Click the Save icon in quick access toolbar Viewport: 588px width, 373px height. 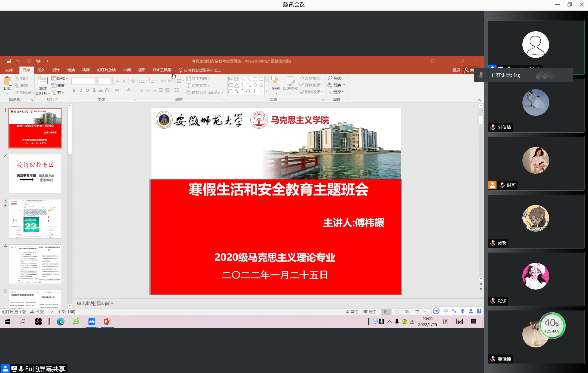(9, 61)
